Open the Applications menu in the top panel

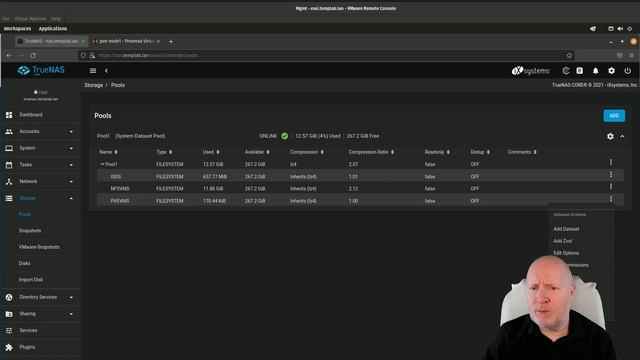tap(53, 29)
